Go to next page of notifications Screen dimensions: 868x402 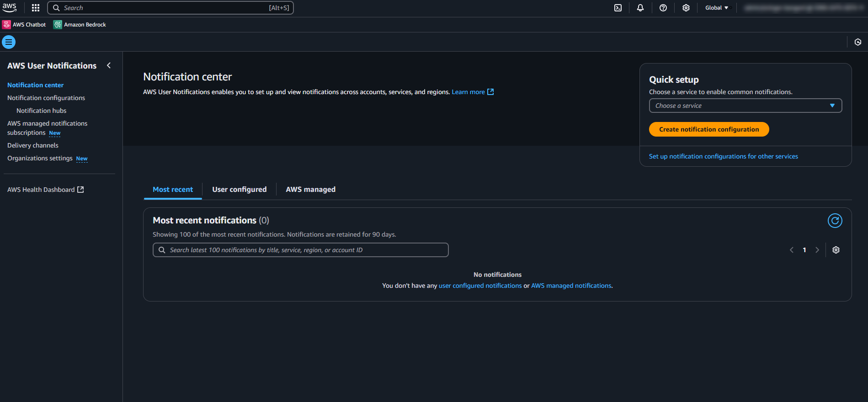tap(817, 250)
